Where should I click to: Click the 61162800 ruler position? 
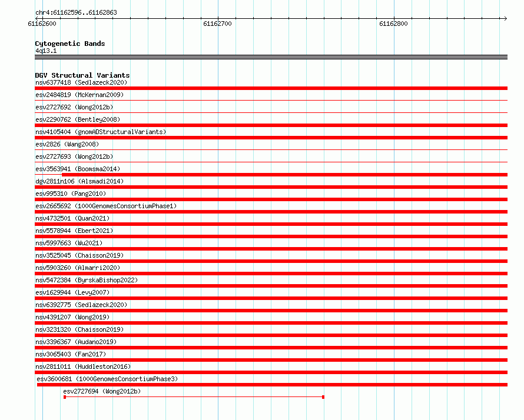coord(393,24)
